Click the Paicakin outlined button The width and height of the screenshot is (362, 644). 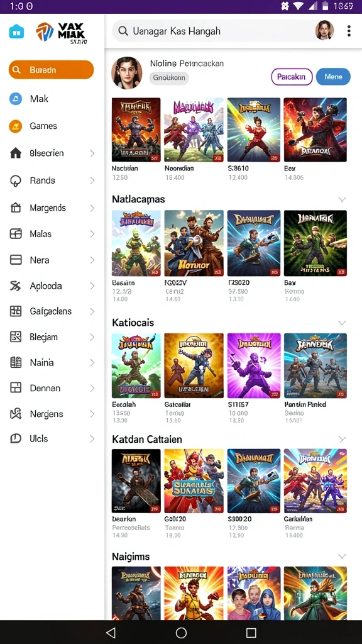pyautogui.click(x=292, y=77)
